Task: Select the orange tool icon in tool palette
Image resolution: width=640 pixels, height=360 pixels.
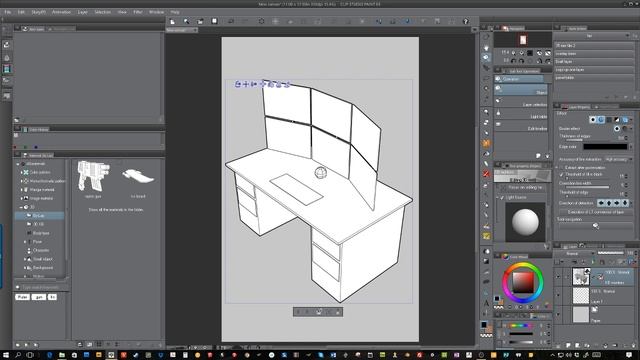Action: coord(486,143)
